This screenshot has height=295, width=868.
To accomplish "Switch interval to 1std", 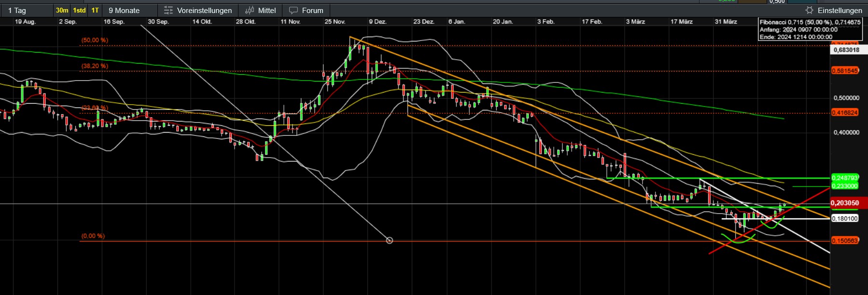I will [79, 10].
